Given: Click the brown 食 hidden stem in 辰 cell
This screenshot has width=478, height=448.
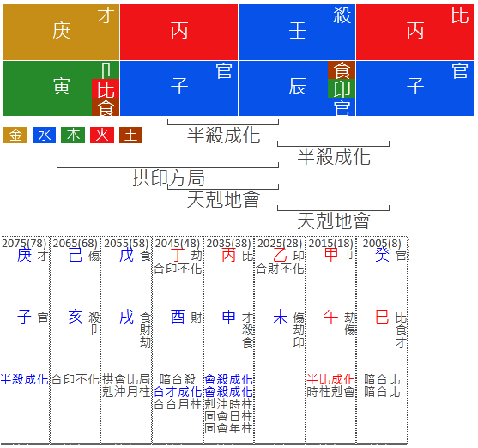Looking at the screenshot, I should pyautogui.click(x=342, y=70).
